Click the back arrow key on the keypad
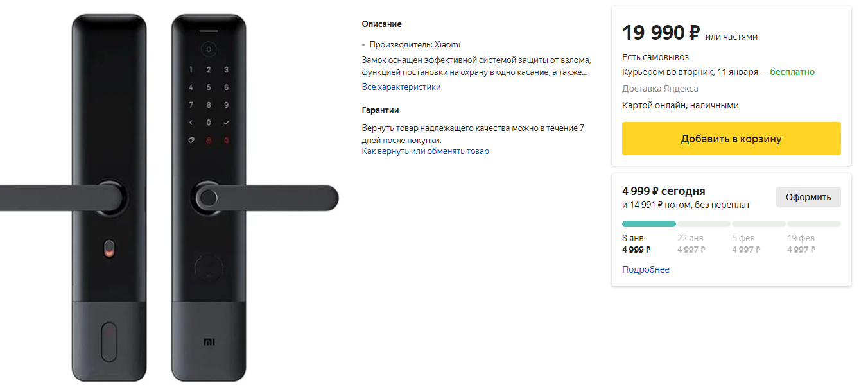The width and height of the screenshot is (868, 392). [191, 123]
